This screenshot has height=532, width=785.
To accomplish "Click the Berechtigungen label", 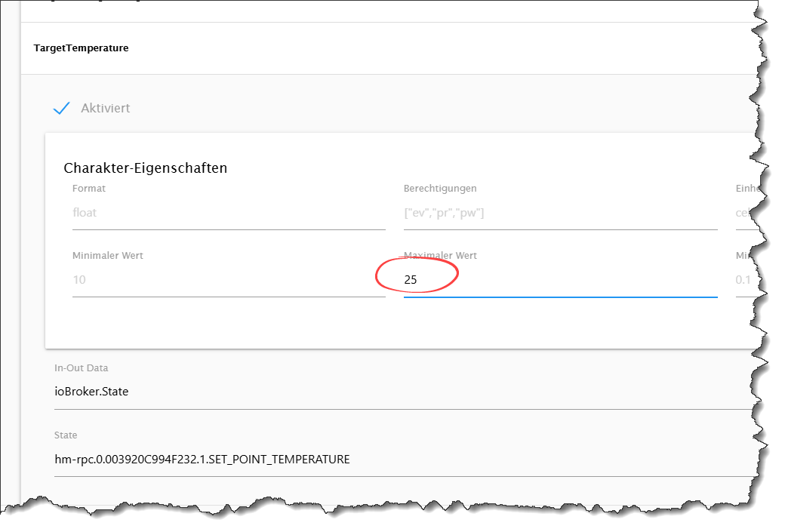I will pos(440,189).
